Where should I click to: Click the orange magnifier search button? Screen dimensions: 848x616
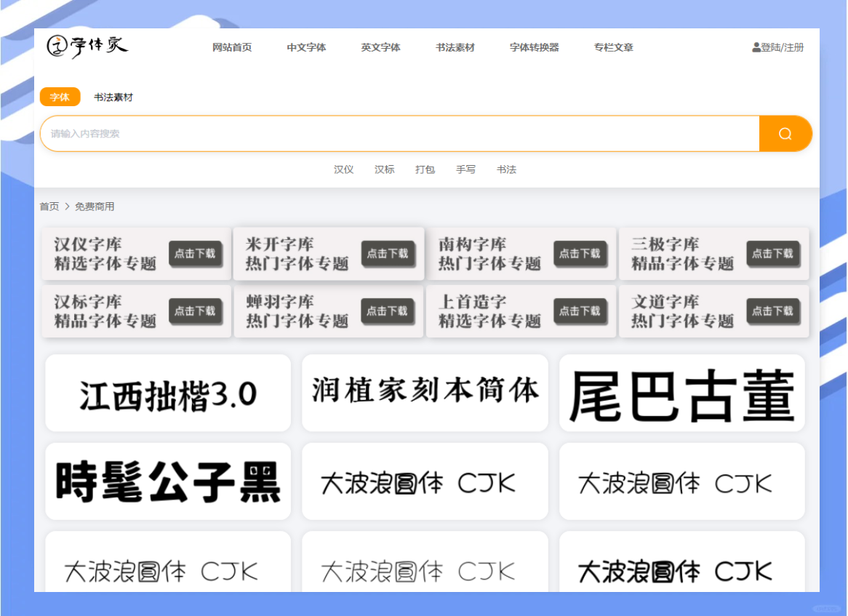tap(785, 134)
